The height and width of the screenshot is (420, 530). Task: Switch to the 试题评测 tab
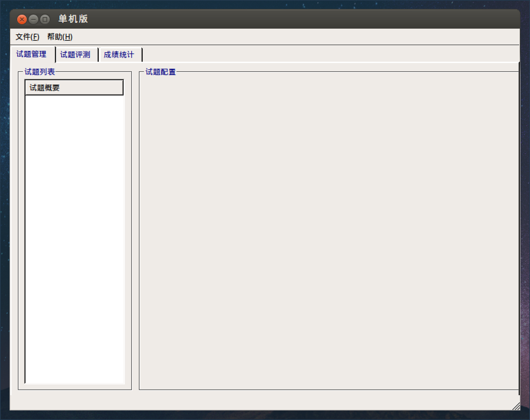tap(75, 55)
